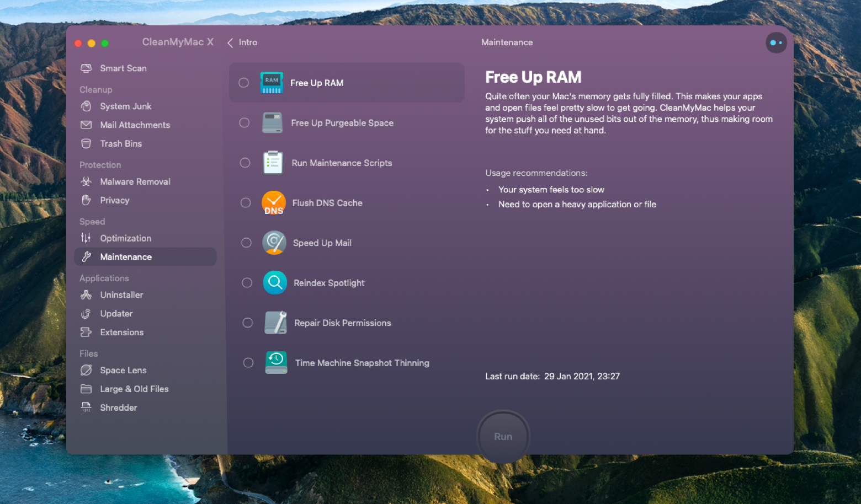This screenshot has width=861, height=504.
Task: Click the Free Up Purgeable Space drive icon
Action: 273,123
